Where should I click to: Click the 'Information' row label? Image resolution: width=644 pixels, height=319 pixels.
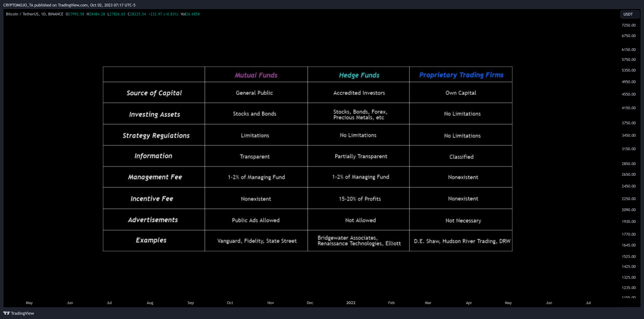(153, 156)
